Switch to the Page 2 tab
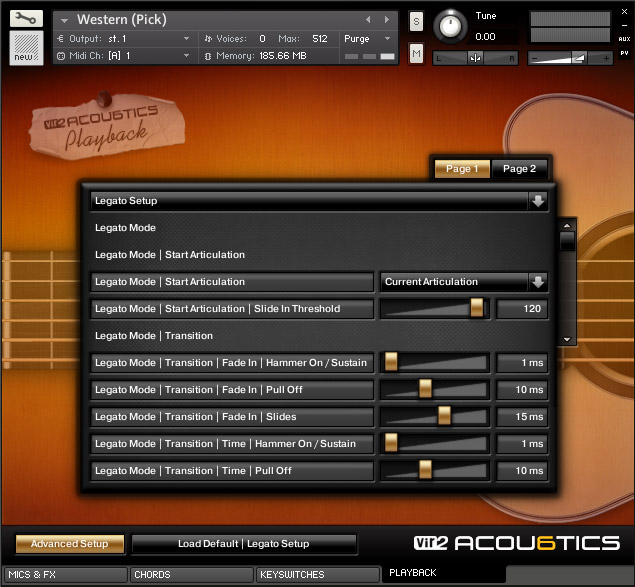This screenshot has width=635, height=587. tap(519, 169)
